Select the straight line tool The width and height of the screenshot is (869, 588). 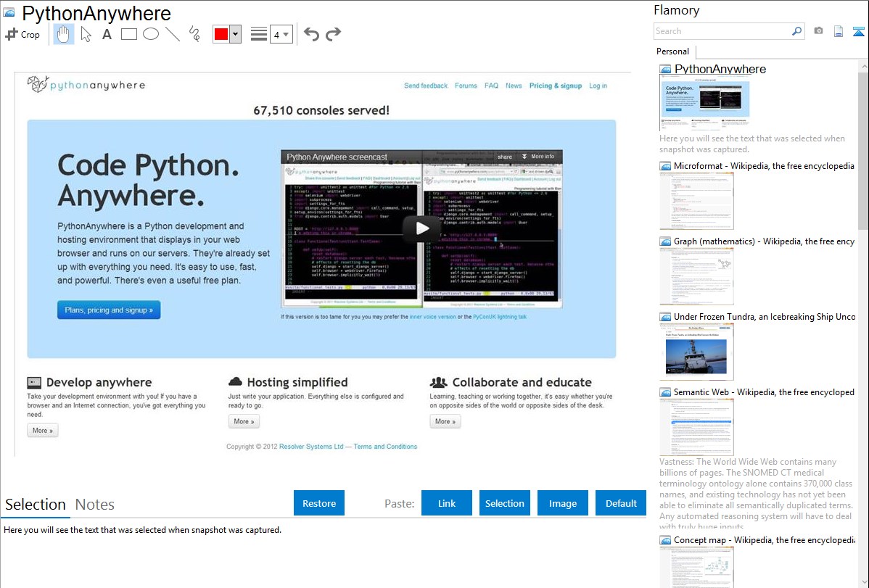[x=173, y=34]
